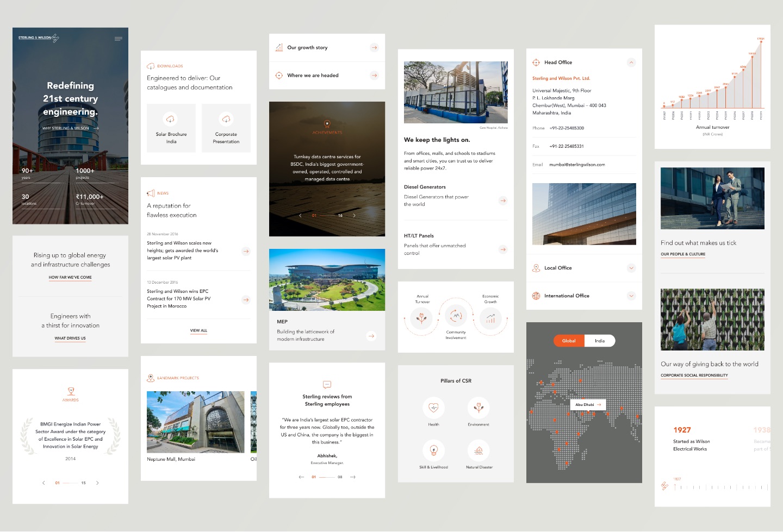Image resolution: width=783 pixels, height=532 pixels.
Task: Follow the HOW FAR WE'VE COME link
Action: pyautogui.click(x=70, y=277)
